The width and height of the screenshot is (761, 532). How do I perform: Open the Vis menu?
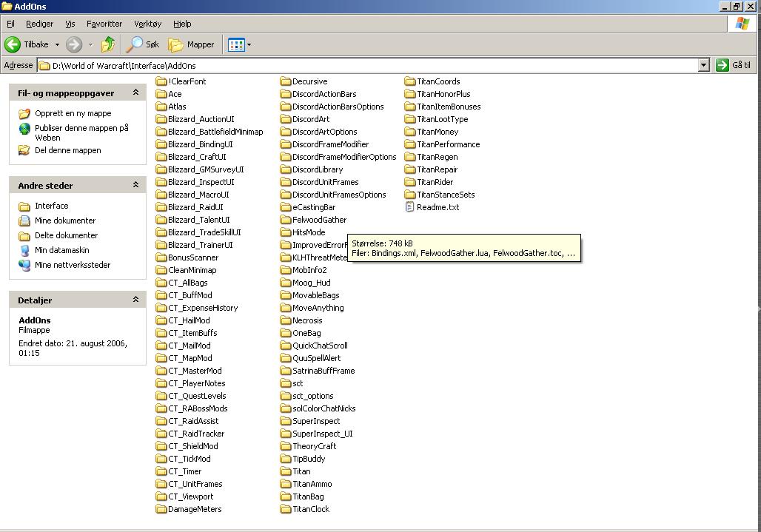pyautogui.click(x=70, y=24)
